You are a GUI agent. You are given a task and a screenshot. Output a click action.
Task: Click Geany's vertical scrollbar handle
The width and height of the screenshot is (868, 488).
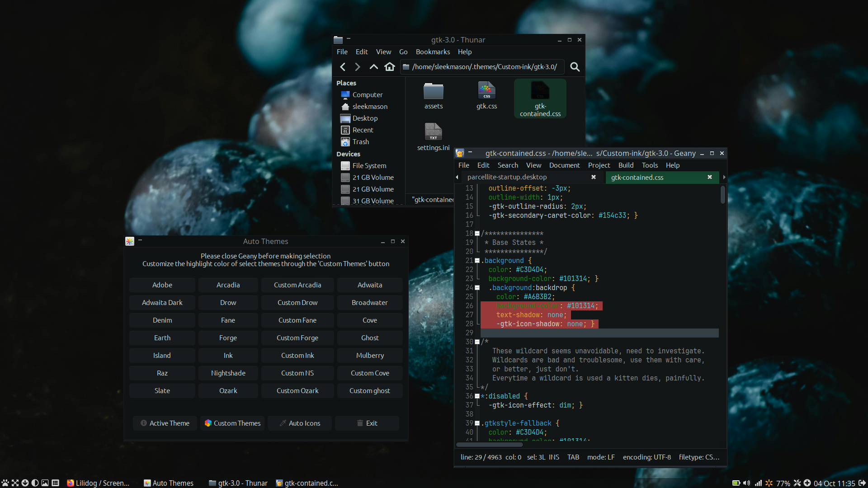[x=722, y=195]
